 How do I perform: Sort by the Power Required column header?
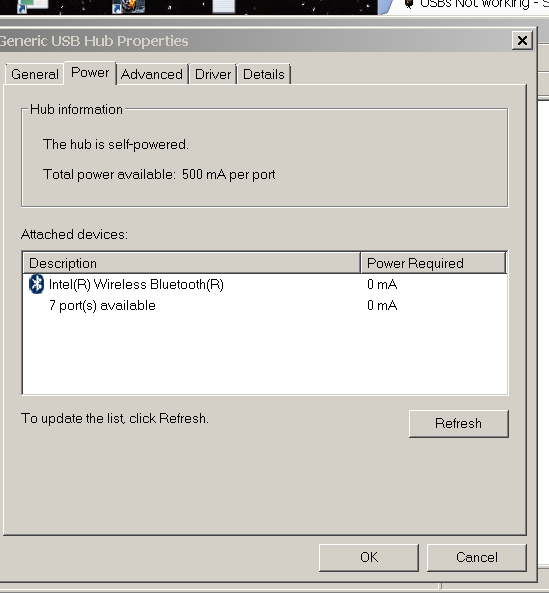[x=433, y=263]
